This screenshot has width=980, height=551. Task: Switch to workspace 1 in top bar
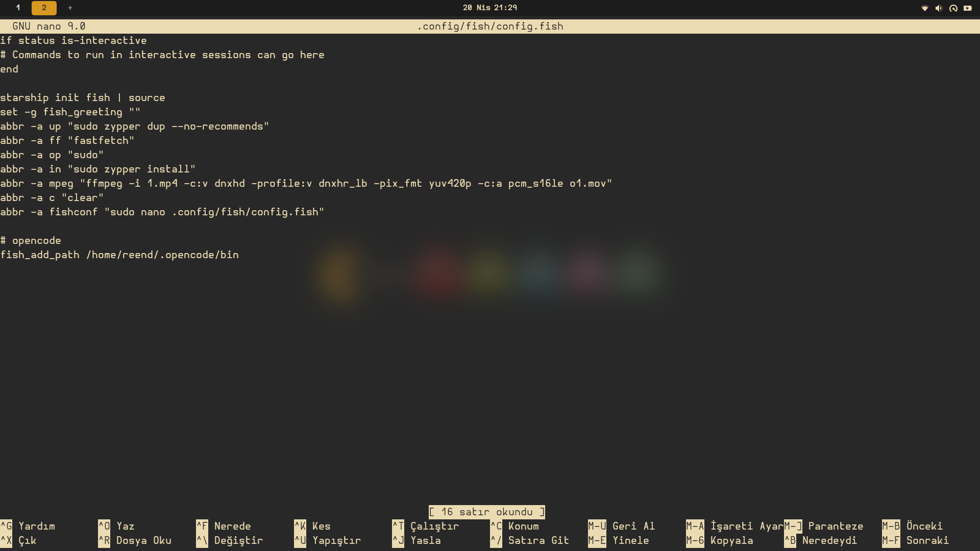18,8
